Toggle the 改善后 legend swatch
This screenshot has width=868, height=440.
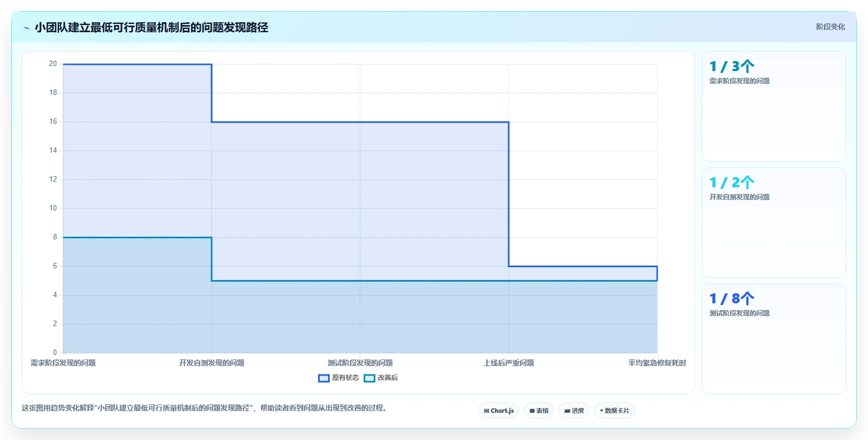pos(369,378)
